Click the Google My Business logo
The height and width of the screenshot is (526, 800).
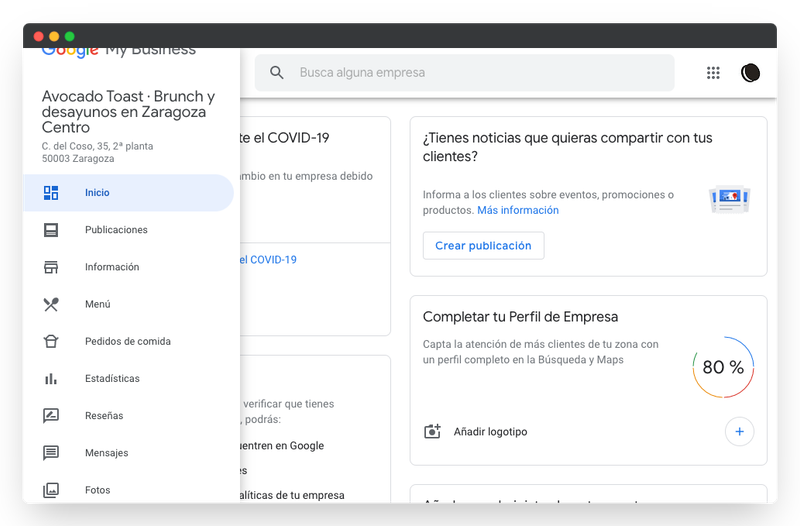tap(118, 51)
